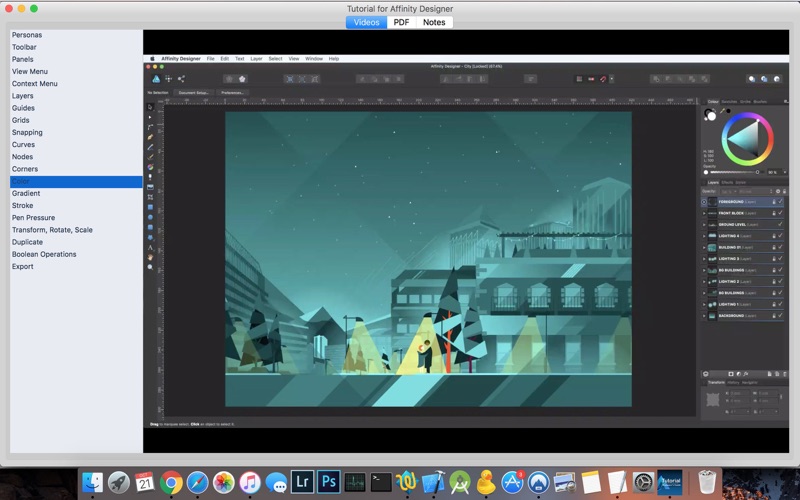
Task: Click the lock icon on BACKGROUND layer
Action: 773,316
